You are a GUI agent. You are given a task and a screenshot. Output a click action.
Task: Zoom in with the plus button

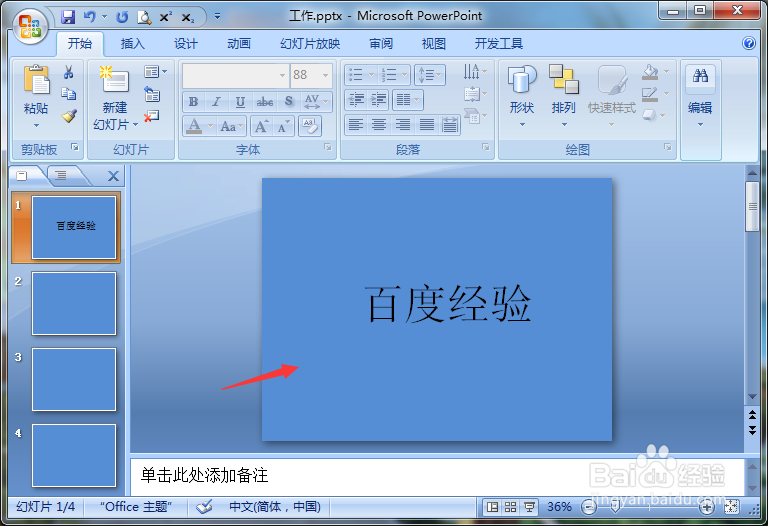point(706,507)
